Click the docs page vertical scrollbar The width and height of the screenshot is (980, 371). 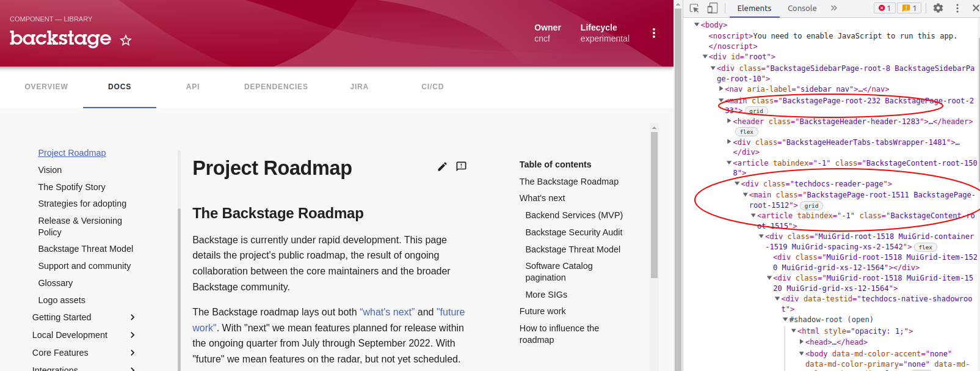click(x=654, y=205)
